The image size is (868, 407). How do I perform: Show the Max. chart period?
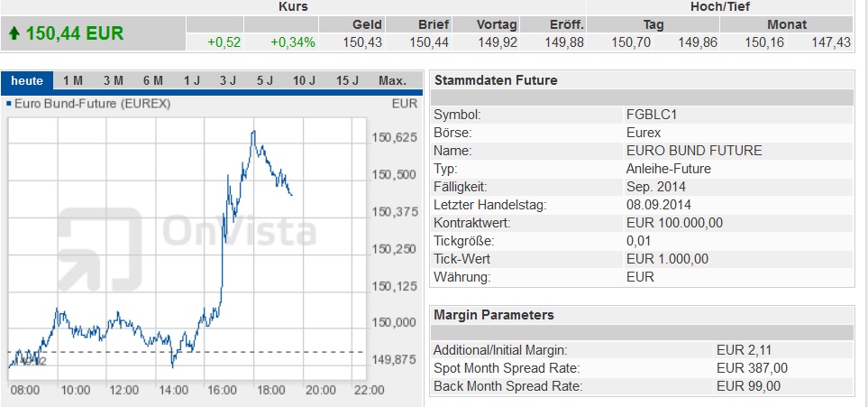pyautogui.click(x=392, y=81)
